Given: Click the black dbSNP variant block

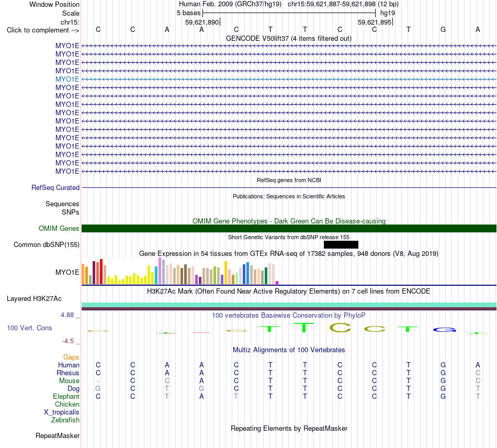Looking at the screenshot, I should (341, 244).
